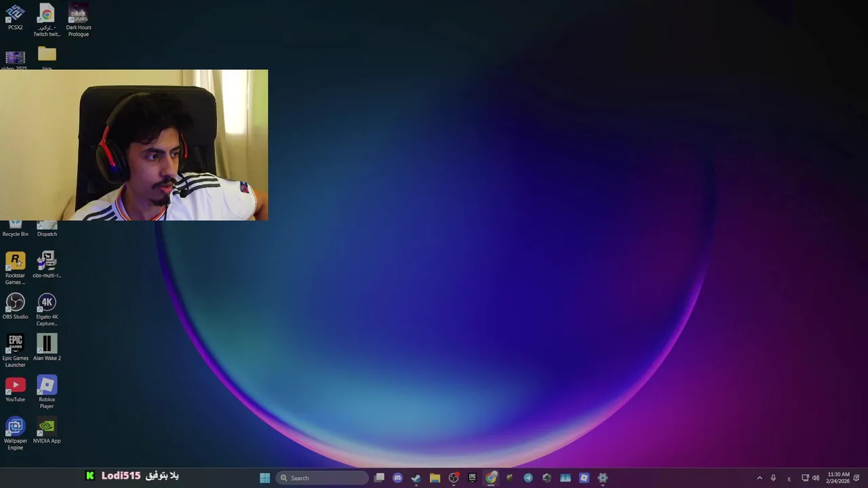Screen dimensions: 868x488
Task: Open Steam from the taskbar
Action: (x=416, y=478)
